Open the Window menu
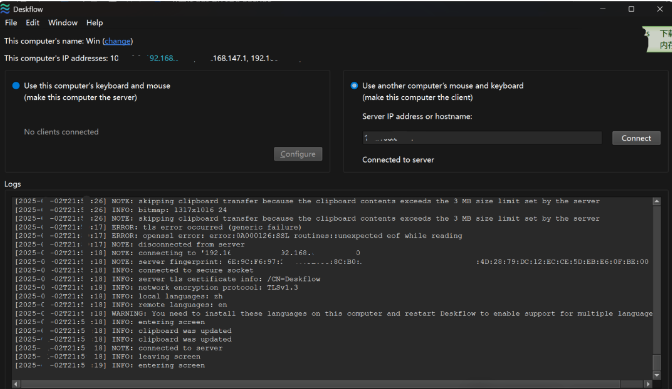The height and width of the screenshot is (389, 672). coord(63,23)
